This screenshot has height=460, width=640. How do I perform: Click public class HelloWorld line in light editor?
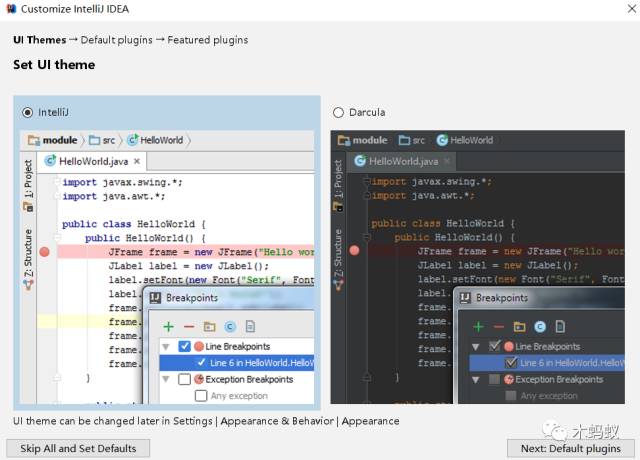(x=134, y=224)
